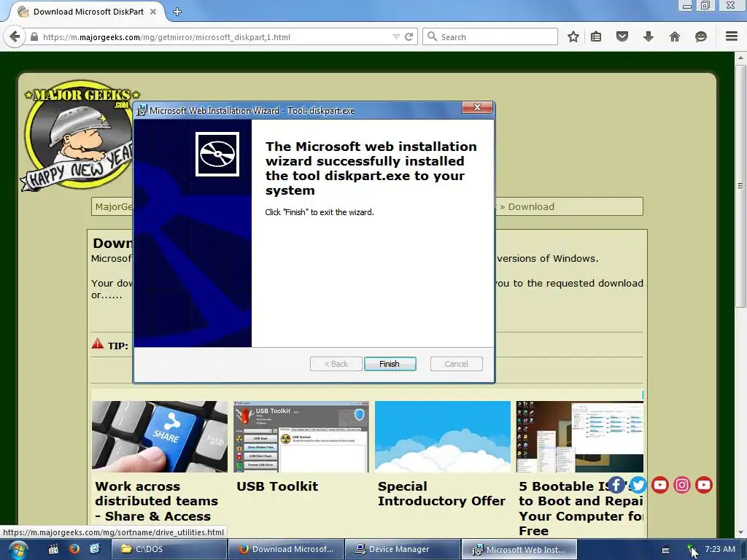Open a new browser tab
The image size is (747, 560).
click(177, 12)
